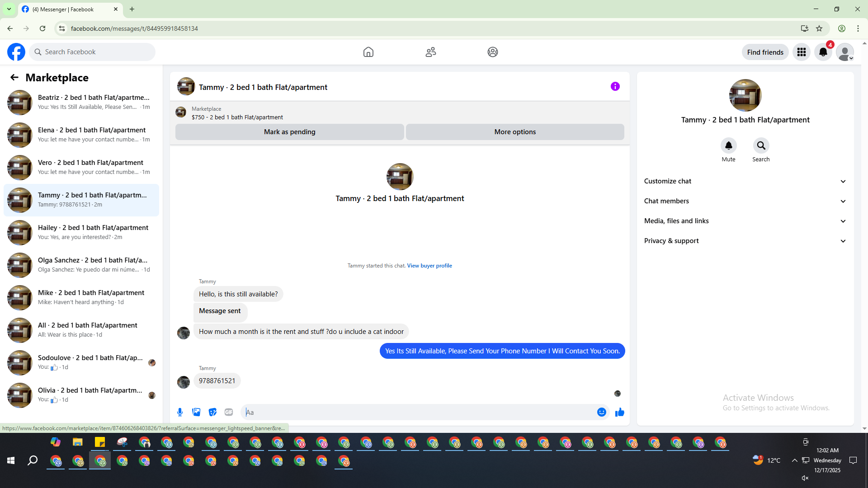Open the account profile avatar menu
The image size is (868, 488).
pos(845,52)
